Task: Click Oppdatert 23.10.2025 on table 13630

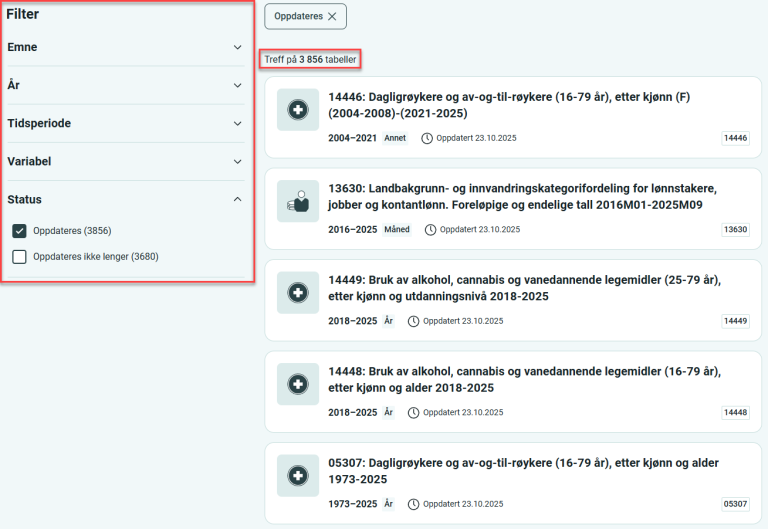Action: pyautogui.click(x=480, y=229)
